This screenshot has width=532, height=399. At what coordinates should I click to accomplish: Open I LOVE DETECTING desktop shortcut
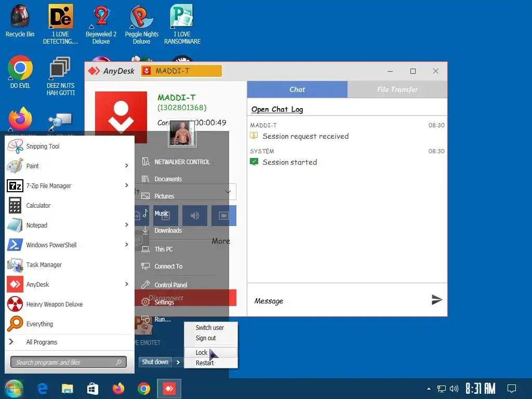60,24
